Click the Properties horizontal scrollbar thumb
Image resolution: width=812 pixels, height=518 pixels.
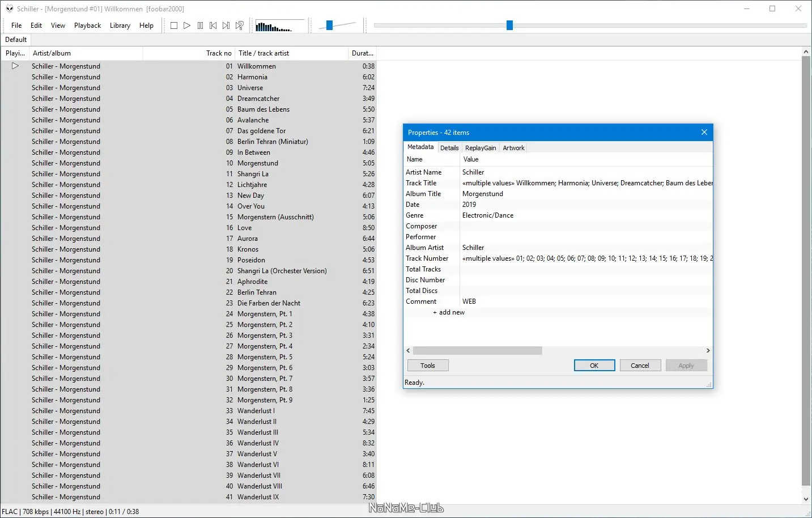[478, 351]
